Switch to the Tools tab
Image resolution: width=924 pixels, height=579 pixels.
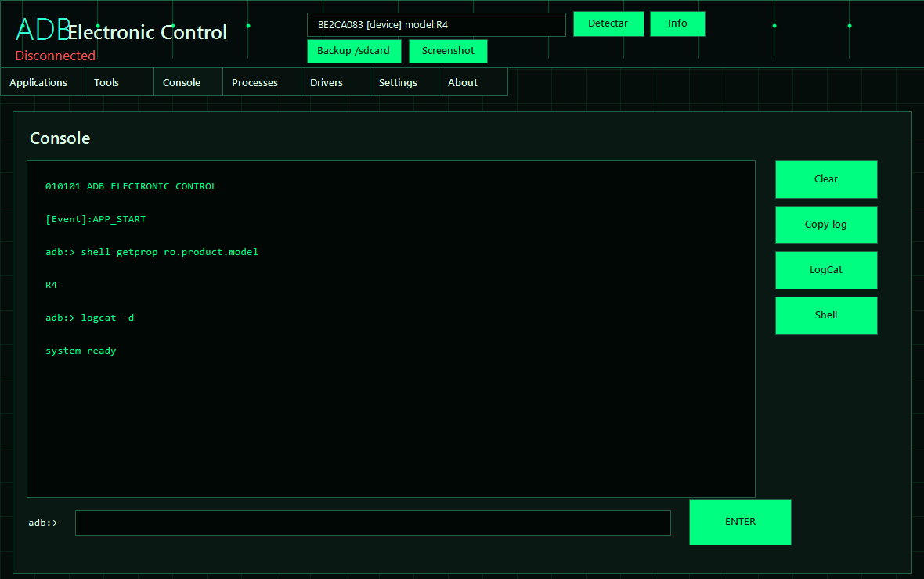120,82
